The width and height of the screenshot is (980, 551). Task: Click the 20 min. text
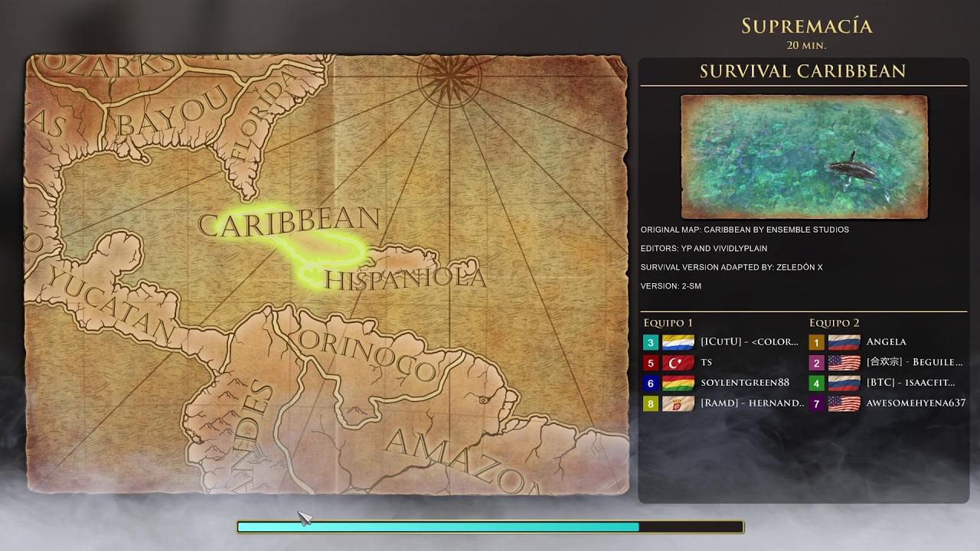(807, 45)
